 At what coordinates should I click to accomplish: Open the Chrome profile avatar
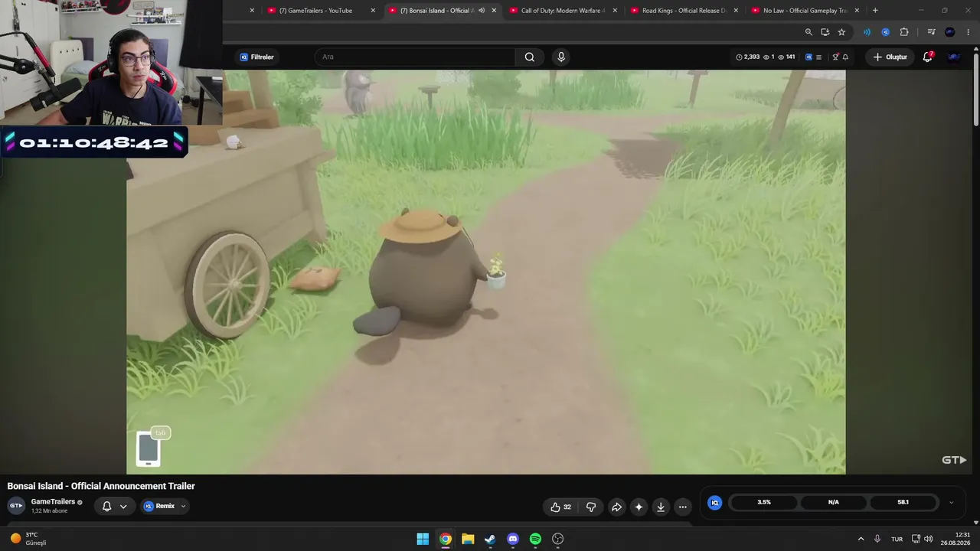coord(950,32)
